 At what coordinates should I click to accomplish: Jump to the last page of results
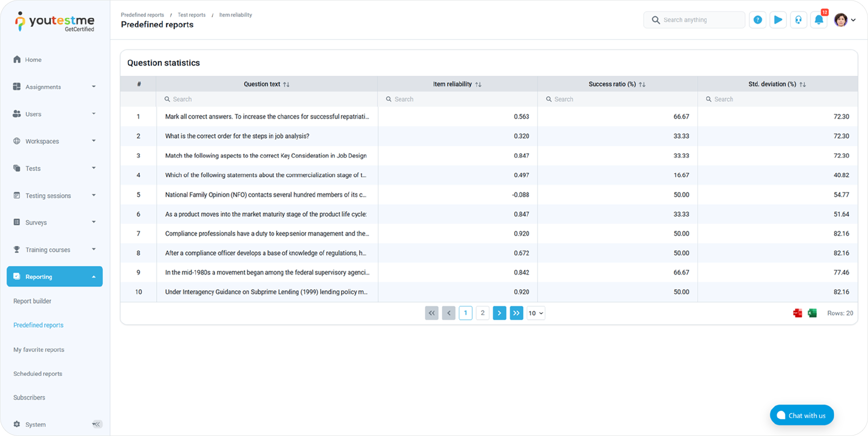click(x=516, y=313)
